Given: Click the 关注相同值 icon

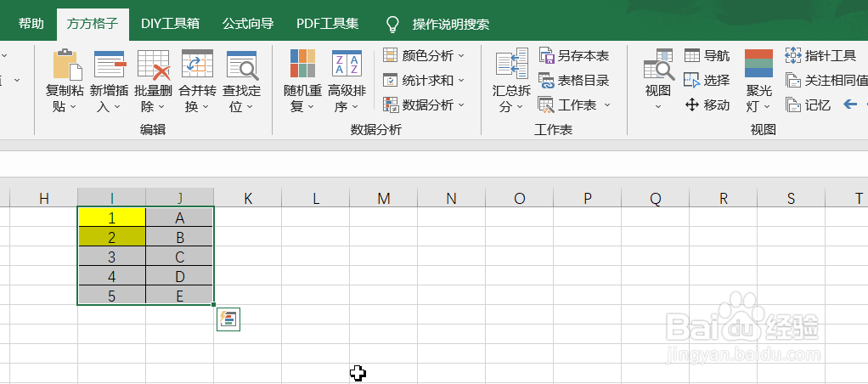Looking at the screenshot, I should pyautogui.click(x=793, y=81).
